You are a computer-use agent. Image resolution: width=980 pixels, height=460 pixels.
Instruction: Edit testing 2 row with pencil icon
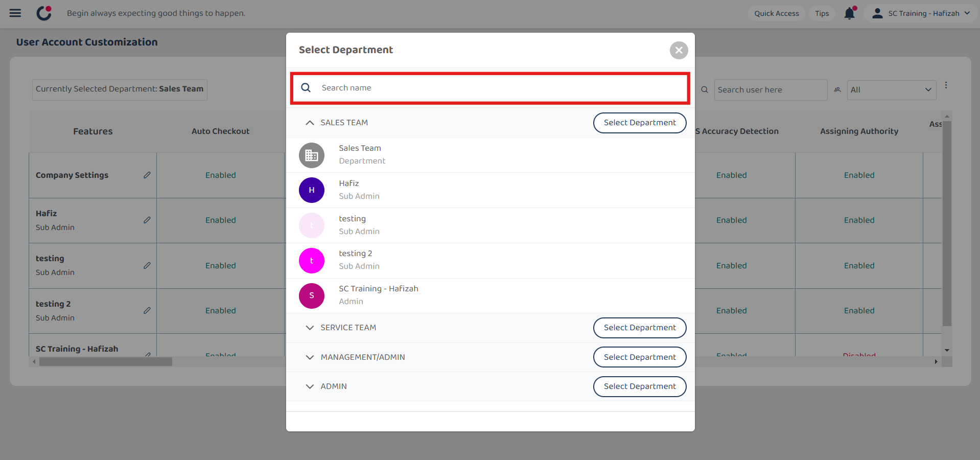147,311
